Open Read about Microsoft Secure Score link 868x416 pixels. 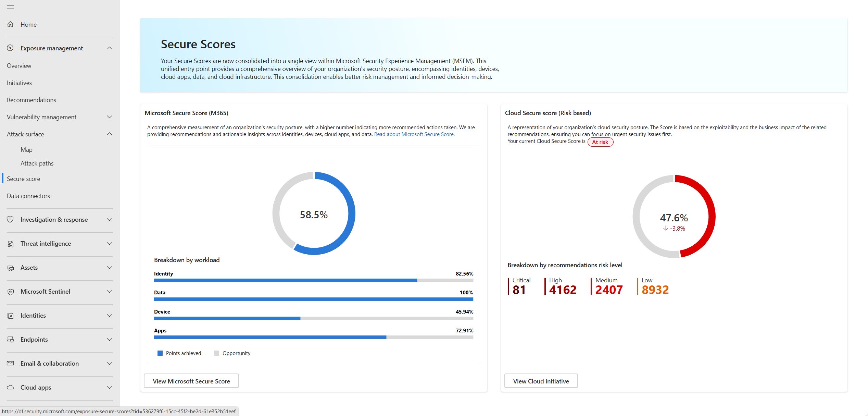[414, 134]
